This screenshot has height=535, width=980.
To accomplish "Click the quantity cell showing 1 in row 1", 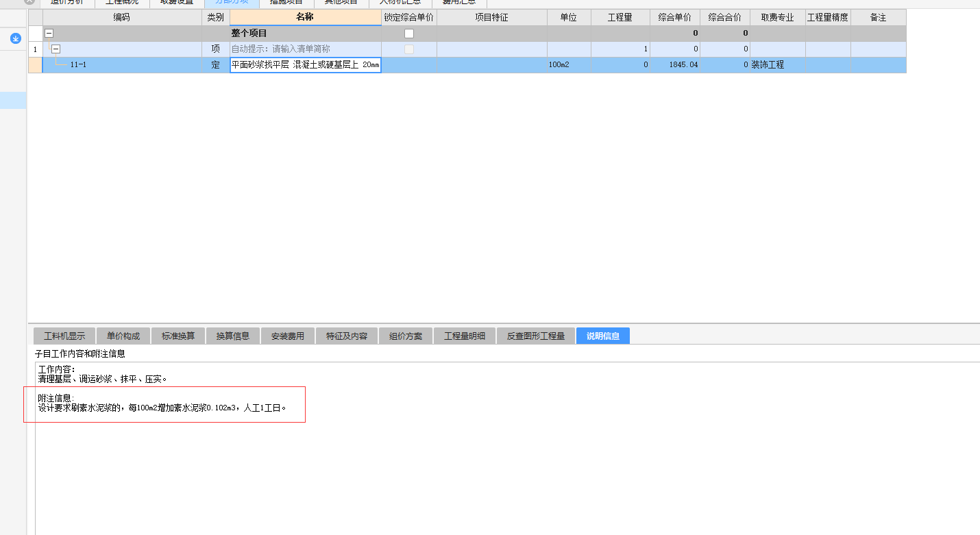I will 620,49.
